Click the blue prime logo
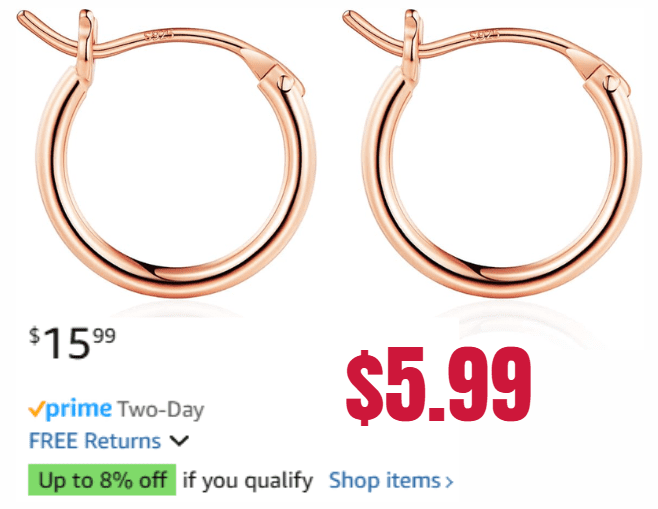Image resolution: width=658 pixels, height=509 pixels. [79, 410]
